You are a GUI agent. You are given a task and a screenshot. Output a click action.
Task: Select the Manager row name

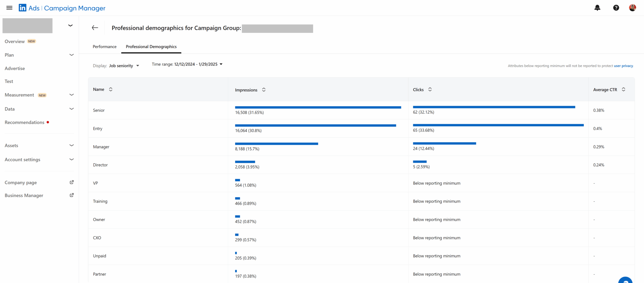101,147
